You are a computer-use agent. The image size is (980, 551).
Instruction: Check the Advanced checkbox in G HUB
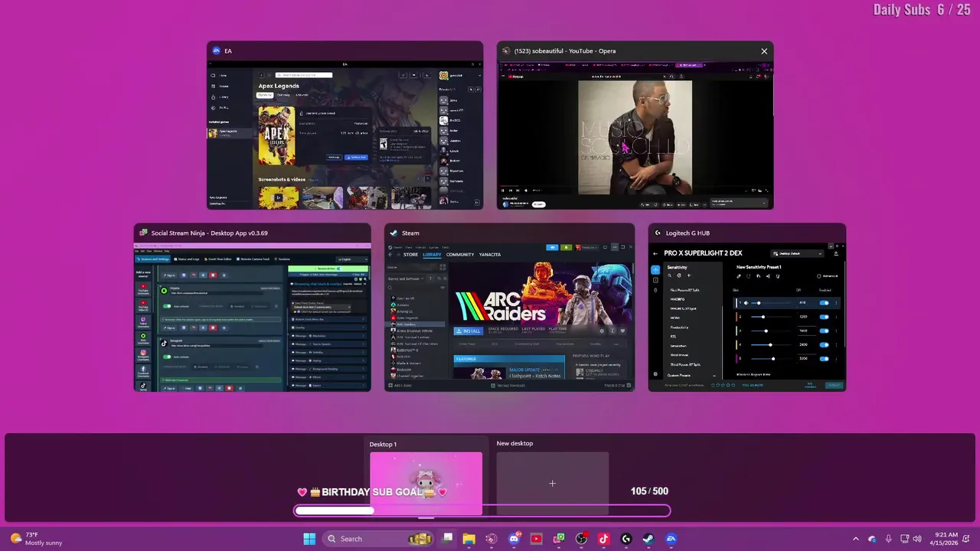pyautogui.click(x=818, y=276)
